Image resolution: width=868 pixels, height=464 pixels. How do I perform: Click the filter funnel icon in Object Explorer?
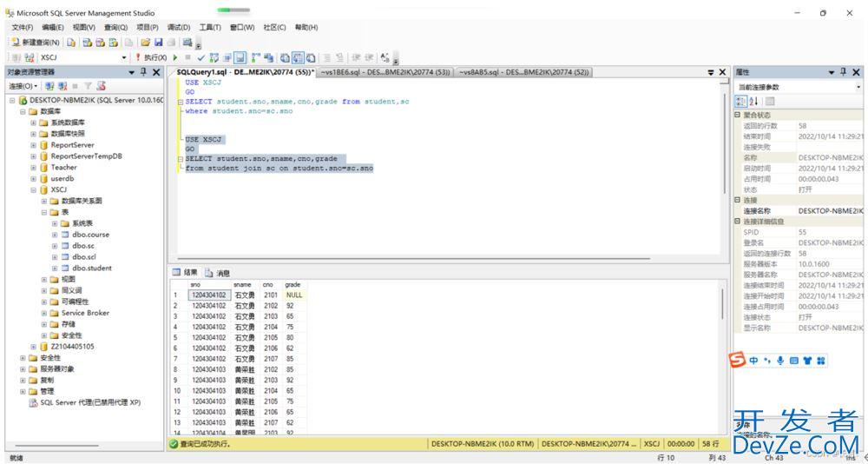pos(88,86)
